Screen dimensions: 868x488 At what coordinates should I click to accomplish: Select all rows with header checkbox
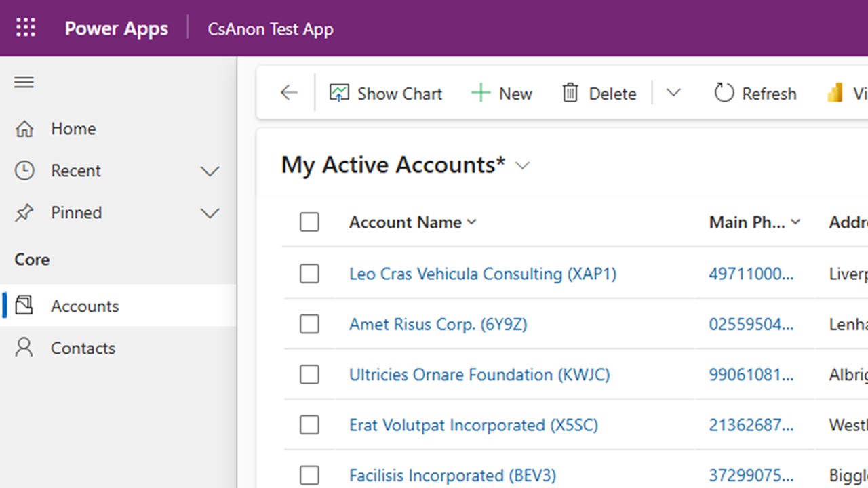309,222
